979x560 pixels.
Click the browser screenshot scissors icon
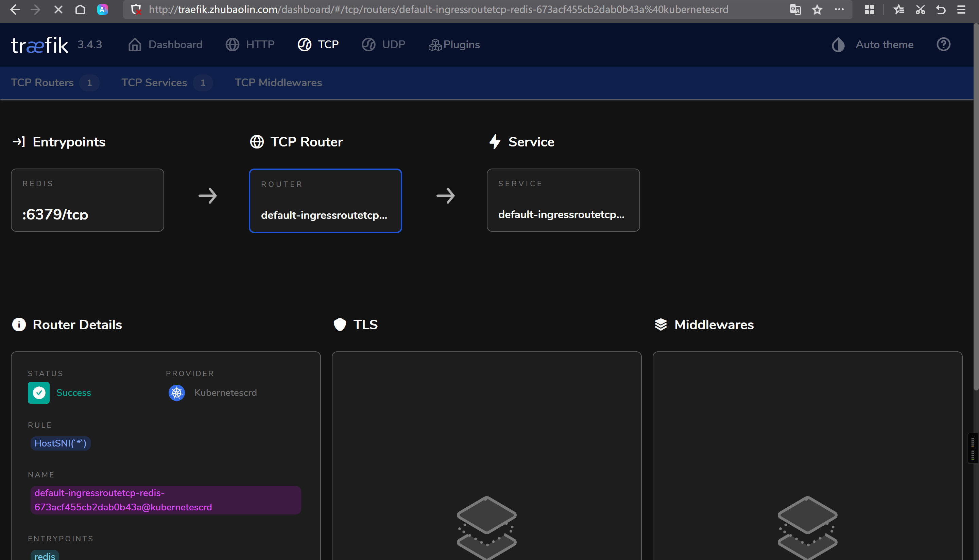coord(920,10)
